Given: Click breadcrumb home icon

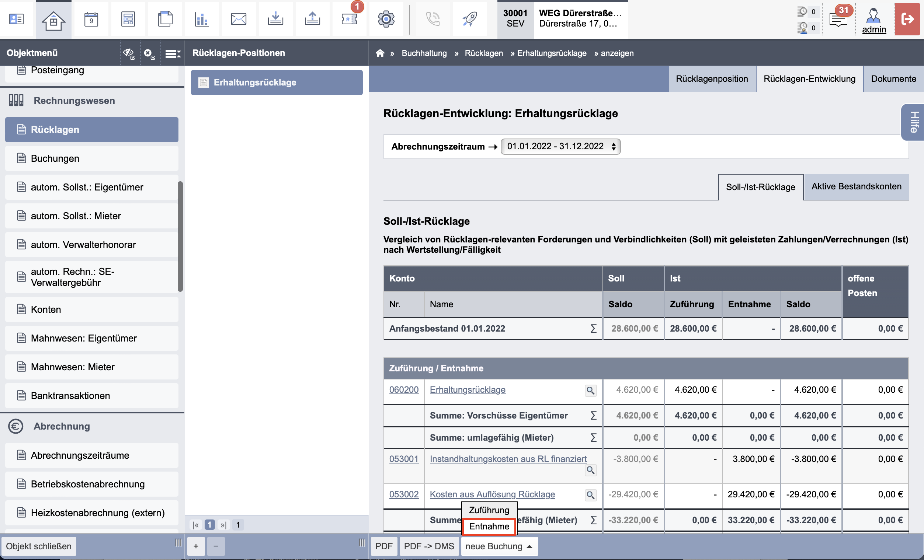Looking at the screenshot, I should 380,53.
